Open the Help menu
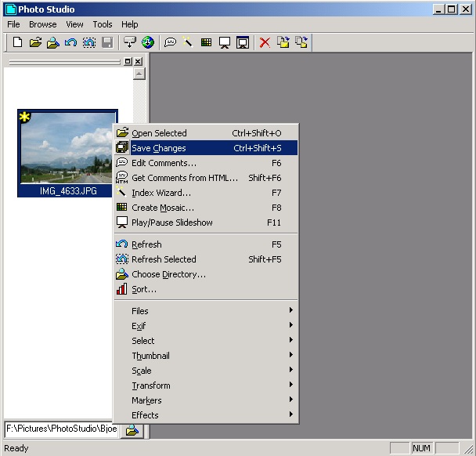Image resolution: width=476 pixels, height=456 pixels. [130, 24]
